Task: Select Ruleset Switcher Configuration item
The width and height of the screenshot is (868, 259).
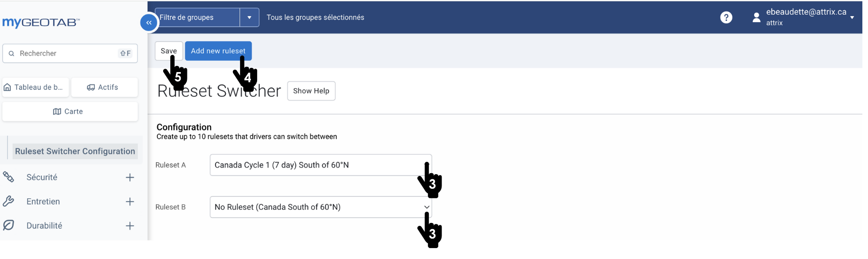Action: (x=75, y=151)
